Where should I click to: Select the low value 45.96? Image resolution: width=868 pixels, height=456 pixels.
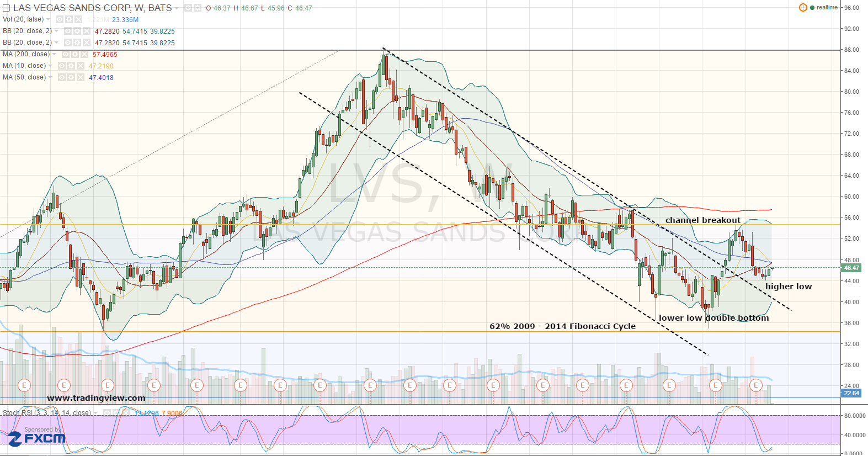276,8
